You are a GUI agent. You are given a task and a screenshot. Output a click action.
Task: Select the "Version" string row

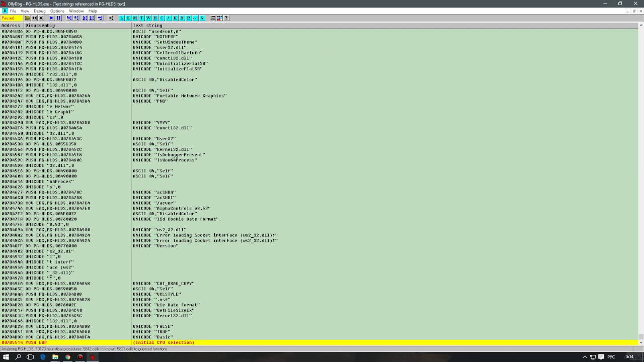click(x=319, y=246)
